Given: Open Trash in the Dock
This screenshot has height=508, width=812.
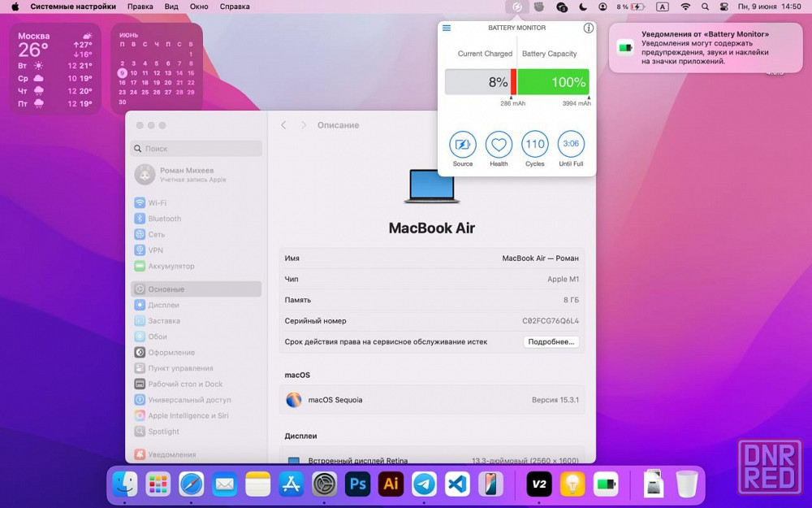Looking at the screenshot, I should click(687, 484).
